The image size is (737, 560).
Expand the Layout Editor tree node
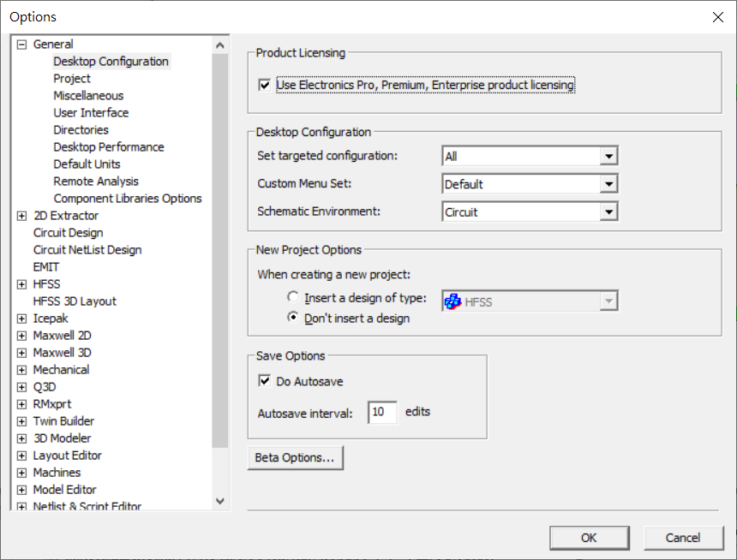coord(21,456)
